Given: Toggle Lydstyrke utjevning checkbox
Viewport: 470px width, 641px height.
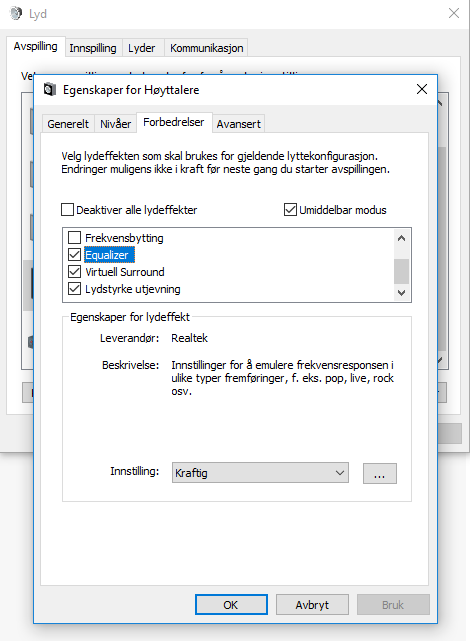Looking at the screenshot, I should point(74,289).
